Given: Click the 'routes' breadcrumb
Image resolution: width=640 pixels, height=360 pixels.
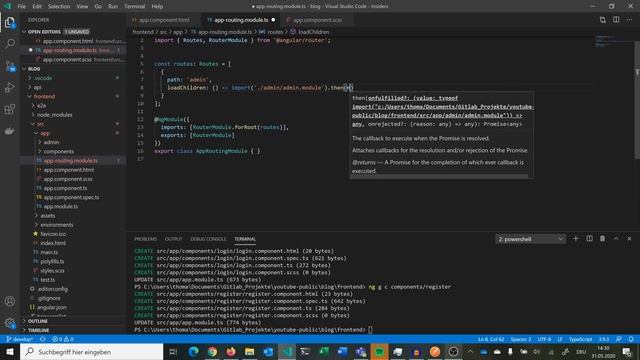Looking at the screenshot, I should tap(275, 31).
